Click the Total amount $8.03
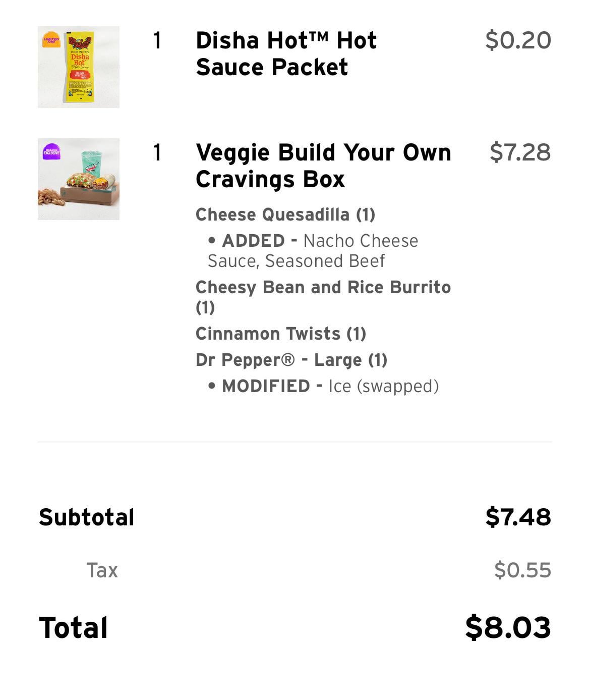Screen dimensions: 590x700 (508, 627)
